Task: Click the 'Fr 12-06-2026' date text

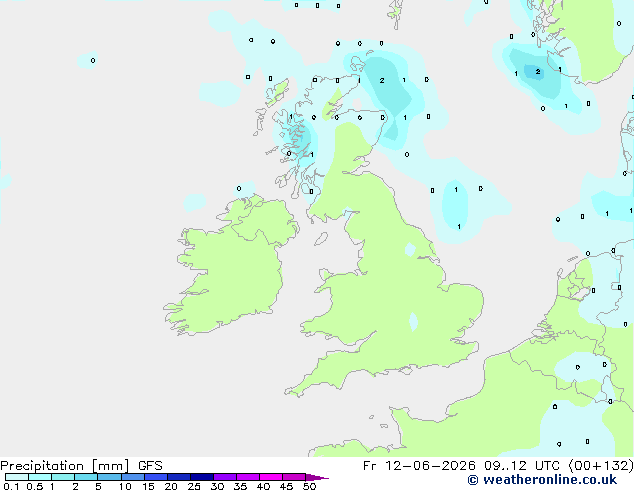Action: pyautogui.click(x=419, y=466)
